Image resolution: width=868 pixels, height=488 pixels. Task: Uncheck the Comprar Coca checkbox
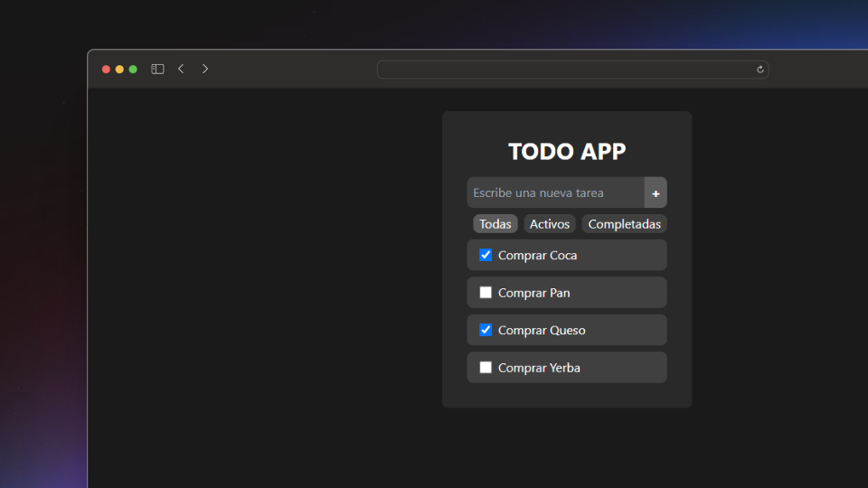486,255
